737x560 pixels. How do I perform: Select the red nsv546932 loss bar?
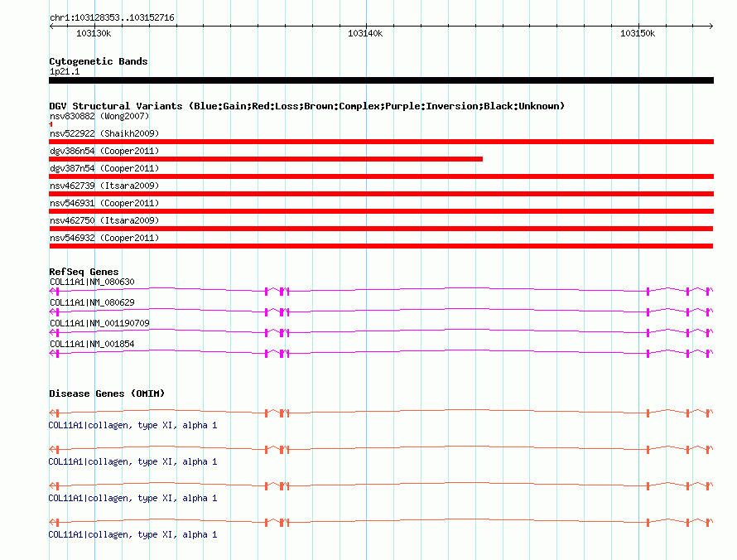tap(381, 246)
